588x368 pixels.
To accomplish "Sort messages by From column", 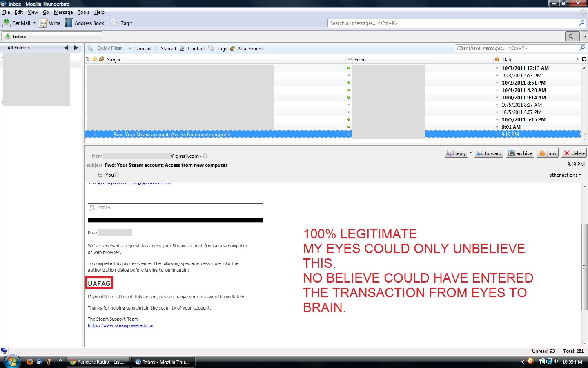I will click(423, 59).
